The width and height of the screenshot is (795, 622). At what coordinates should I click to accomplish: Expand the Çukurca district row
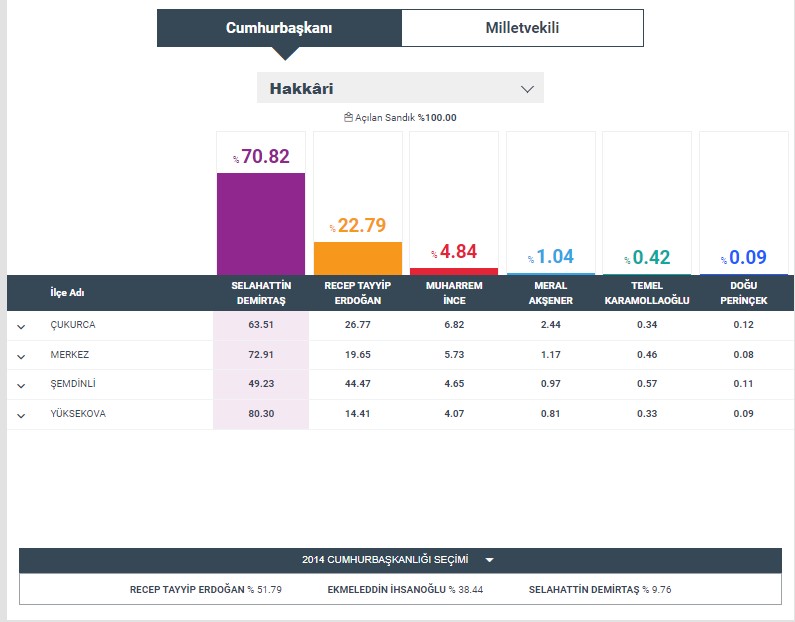click(21, 326)
